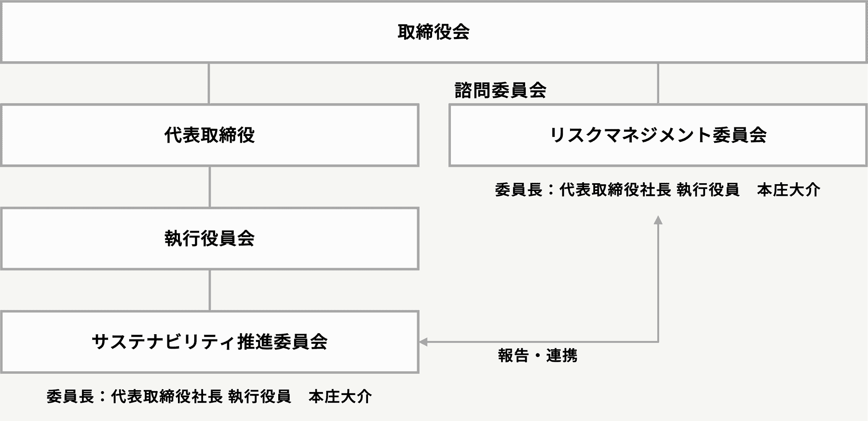This screenshot has width=868, height=421.
Task: Click chairperson text under サステナビリティ推進委員会
Action: point(209,396)
